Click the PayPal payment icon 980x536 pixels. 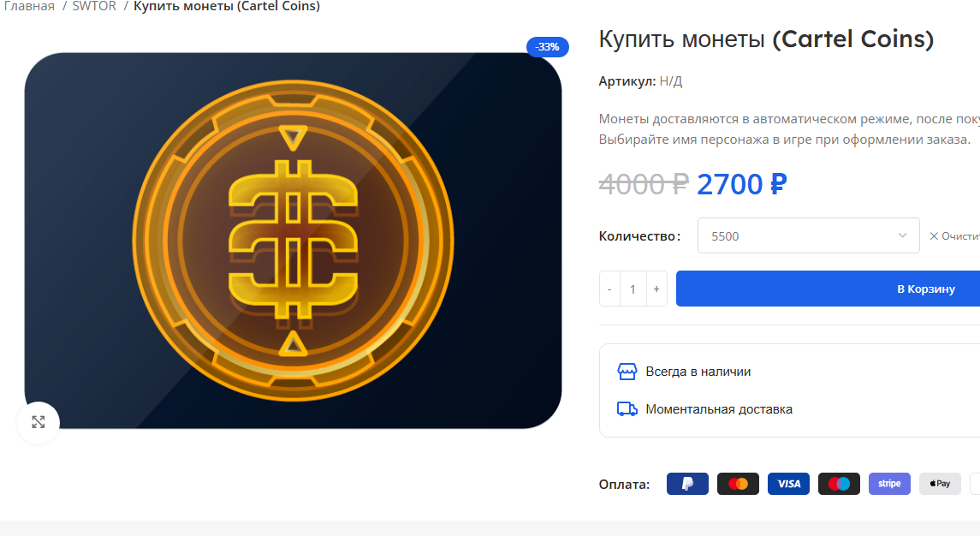(687, 484)
